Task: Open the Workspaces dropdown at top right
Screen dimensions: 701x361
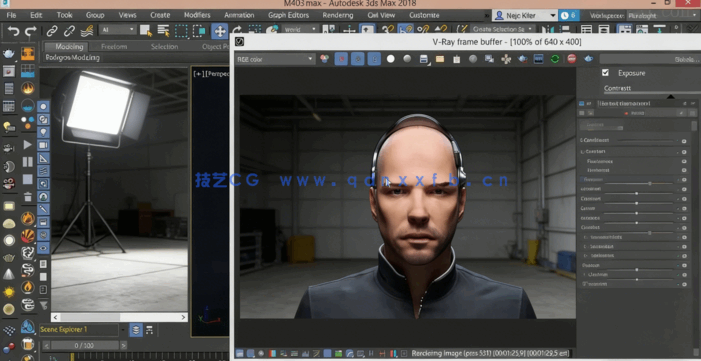Action: coord(662,15)
